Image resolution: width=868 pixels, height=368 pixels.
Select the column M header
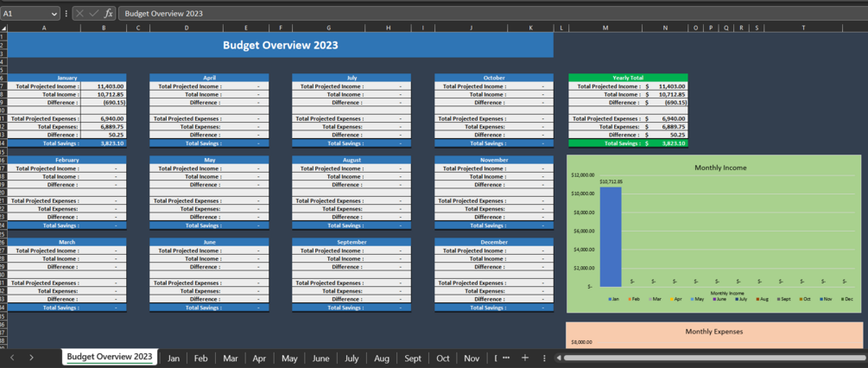tap(605, 29)
